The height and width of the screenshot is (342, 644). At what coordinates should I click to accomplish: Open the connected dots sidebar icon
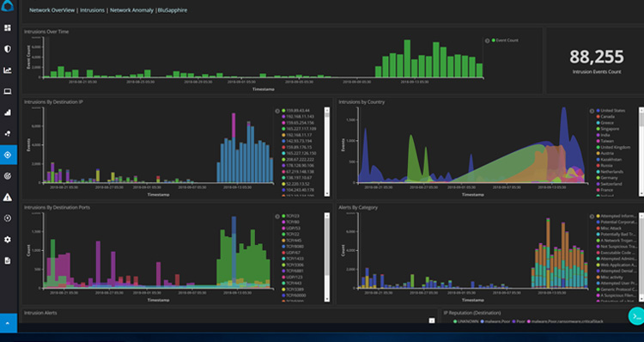[x=8, y=133]
